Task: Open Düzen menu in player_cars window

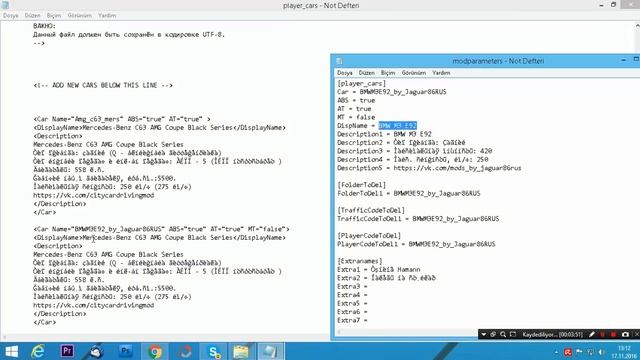Action: pos(32,16)
